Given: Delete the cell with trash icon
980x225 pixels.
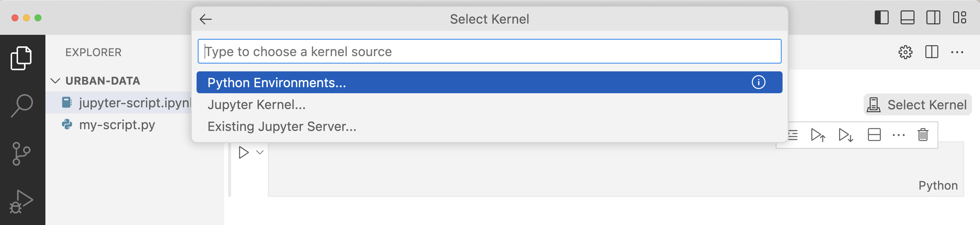Looking at the screenshot, I should (x=923, y=135).
